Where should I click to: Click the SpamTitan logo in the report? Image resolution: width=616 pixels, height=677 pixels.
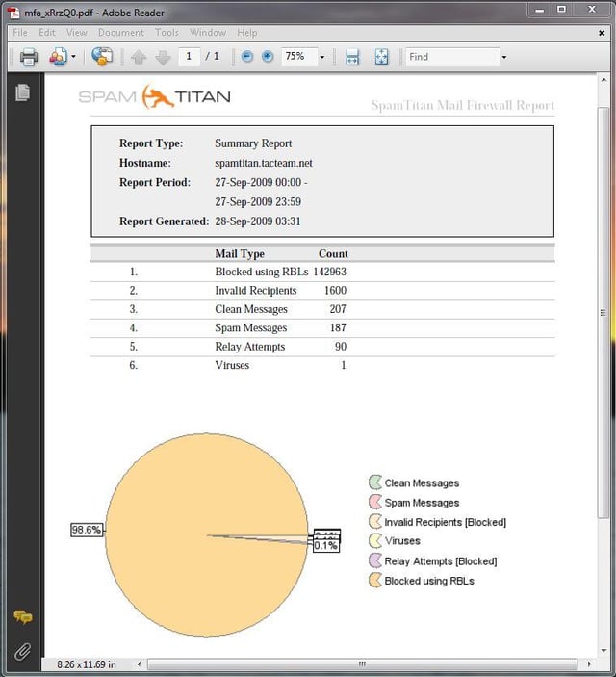pos(154,96)
